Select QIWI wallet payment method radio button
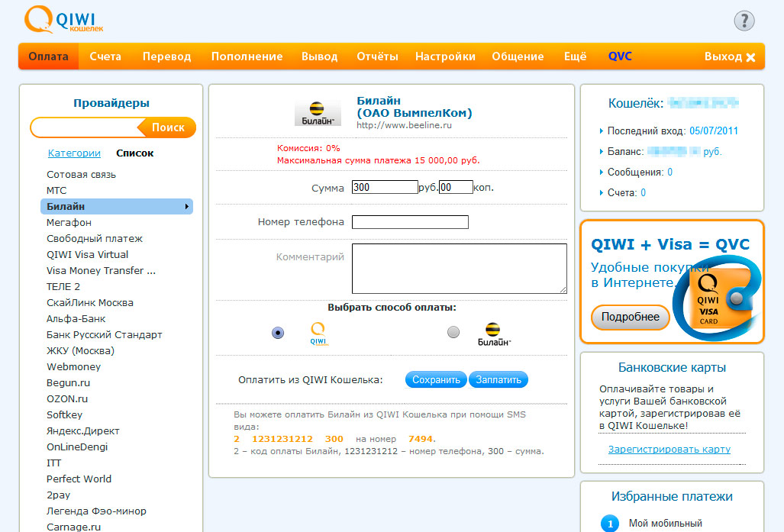The width and height of the screenshot is (784, 532). click(278, 333)
